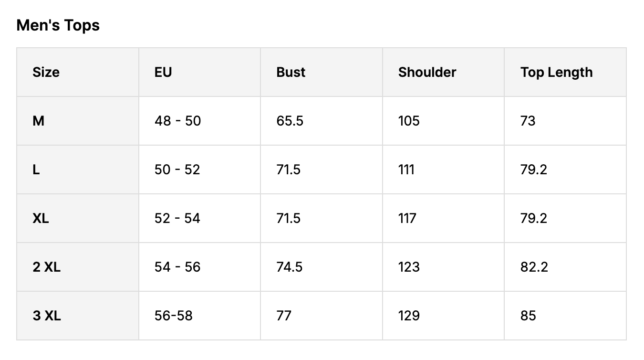Select the Bust column header

[x=291, y=72]
